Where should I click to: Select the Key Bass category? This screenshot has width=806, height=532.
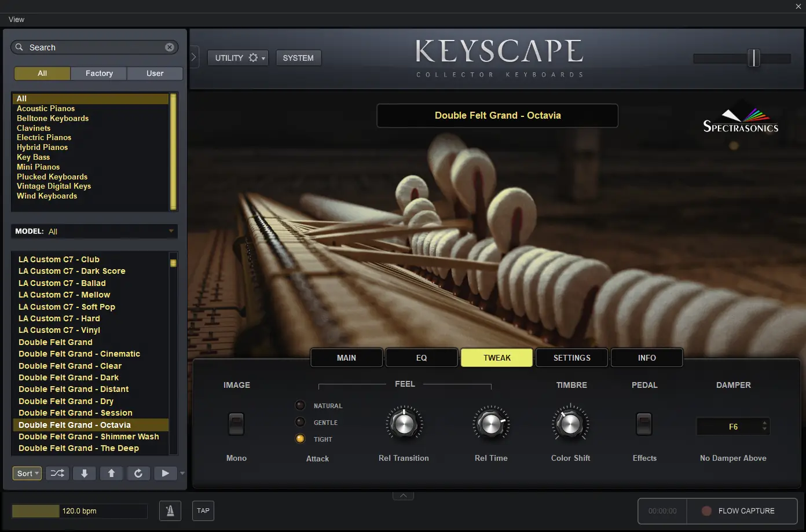[x=33, y=157]
